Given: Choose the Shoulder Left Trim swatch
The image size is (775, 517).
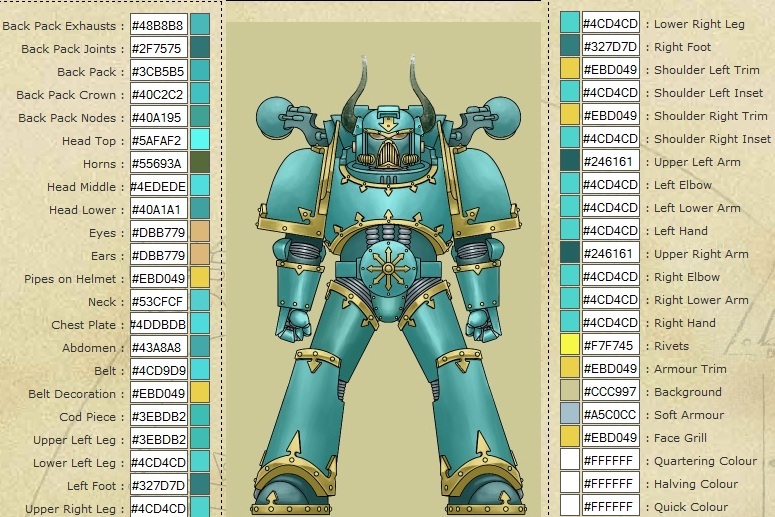Looking at the screenshot, I should pyautogui.click(x=570, y=70).
